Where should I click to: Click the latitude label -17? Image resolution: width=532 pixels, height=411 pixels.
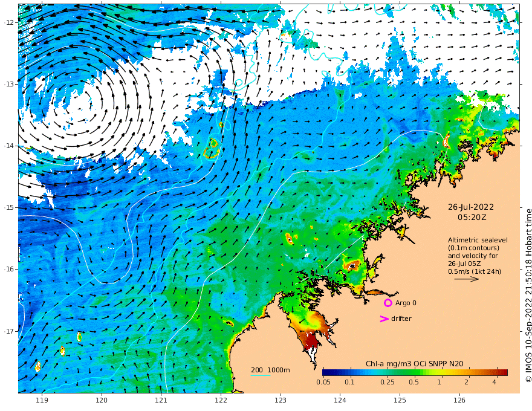tap(10, 331)
